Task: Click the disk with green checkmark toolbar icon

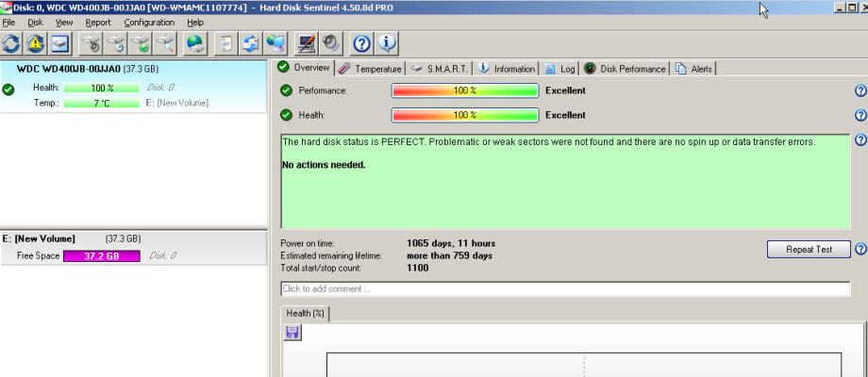Action: [x=141, y=43]
